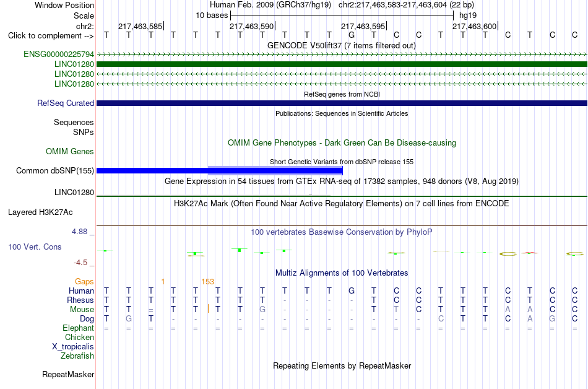
Task: Click the solid green LINC01280 transcript bar
Action: click(342, 64)
